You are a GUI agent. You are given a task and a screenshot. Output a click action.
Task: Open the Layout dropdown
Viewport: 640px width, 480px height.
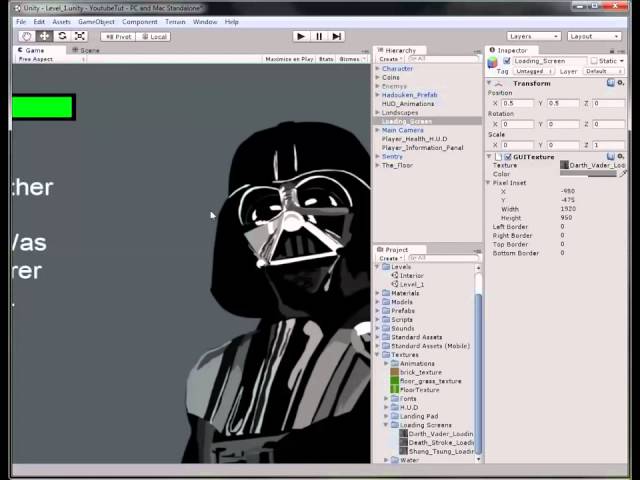(x=594, y=36)
